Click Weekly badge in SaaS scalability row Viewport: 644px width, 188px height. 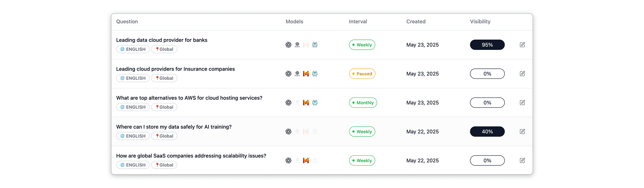tap(362, 161)
